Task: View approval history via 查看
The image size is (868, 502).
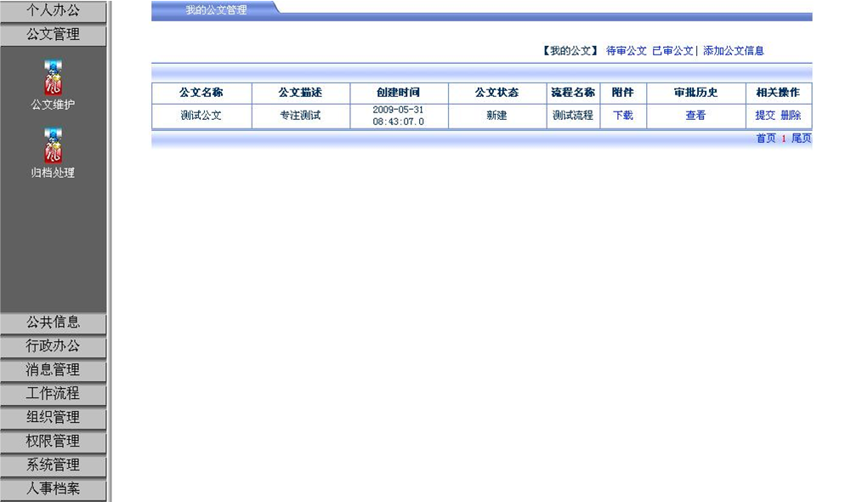Action: tap(695, 115)
